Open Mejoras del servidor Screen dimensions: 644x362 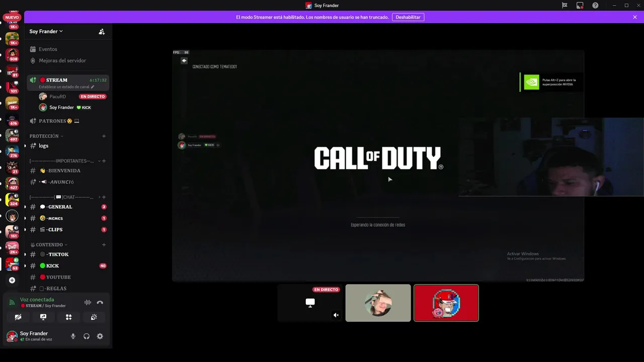point(68,60)
